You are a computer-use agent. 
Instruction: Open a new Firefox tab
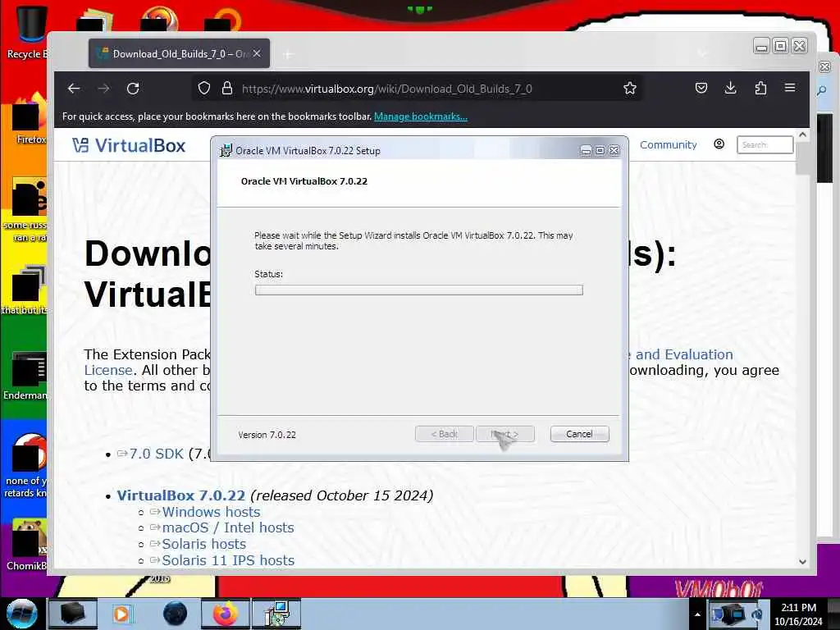tap(288, 54)
